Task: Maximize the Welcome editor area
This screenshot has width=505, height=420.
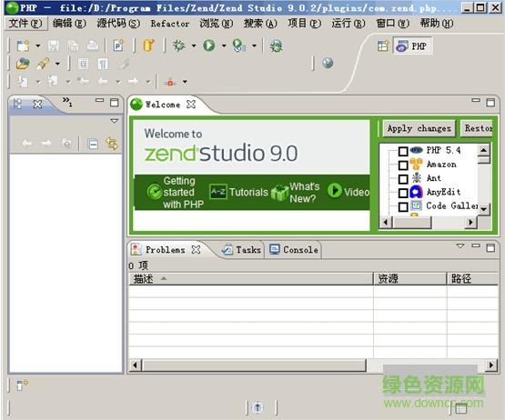Action: [x=490, y=103]
